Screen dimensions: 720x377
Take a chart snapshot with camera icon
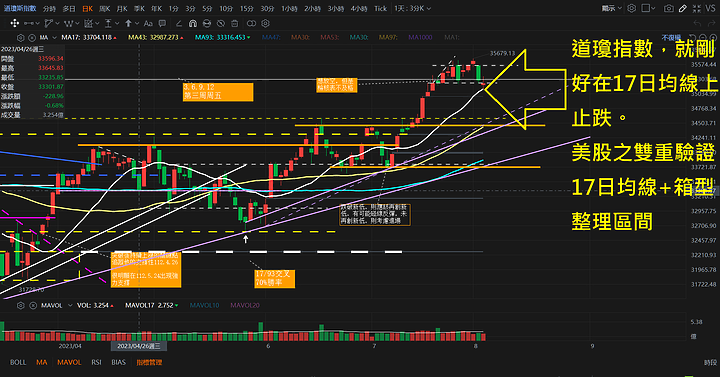point(669,8)
